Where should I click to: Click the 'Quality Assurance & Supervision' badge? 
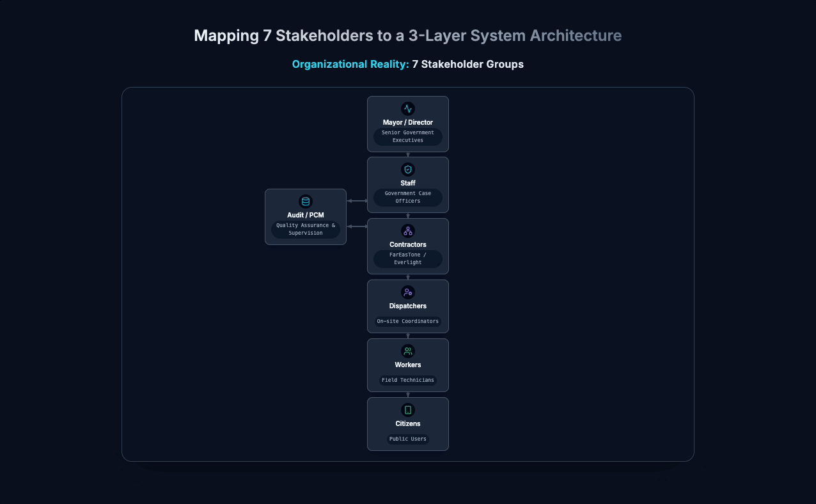(306, 229)
